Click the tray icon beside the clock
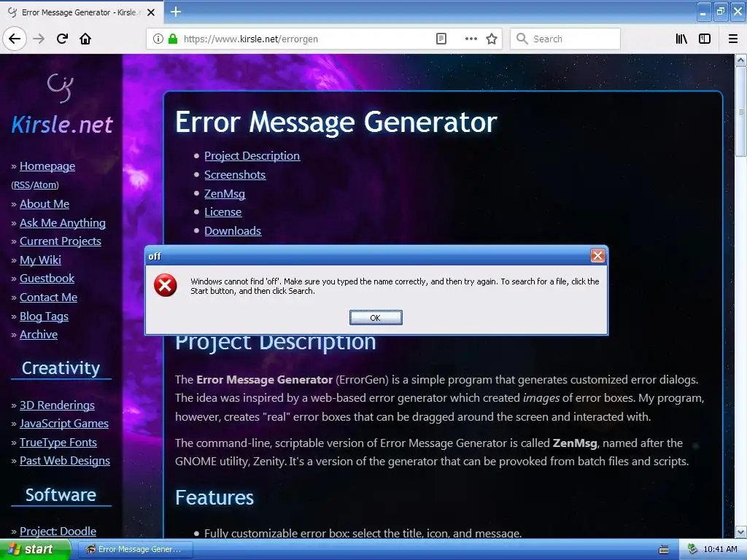Screen dimensions: 747x560 [x=693, y=549]
